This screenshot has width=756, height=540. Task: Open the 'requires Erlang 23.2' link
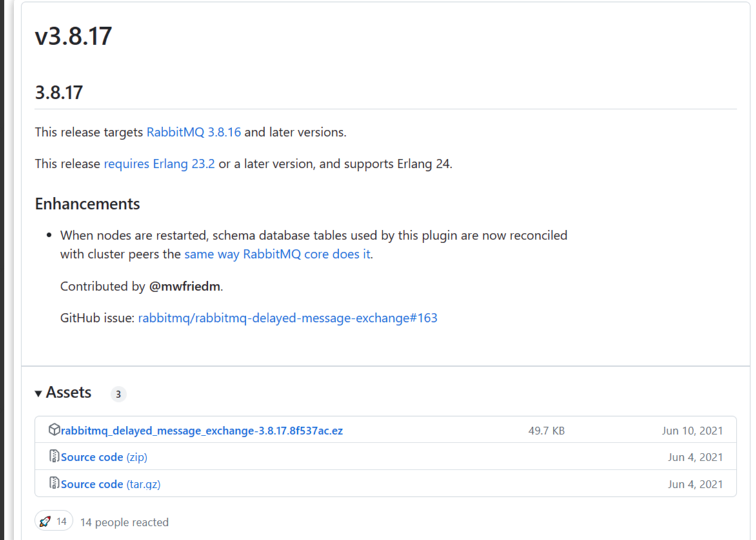(x=159, y=164)
